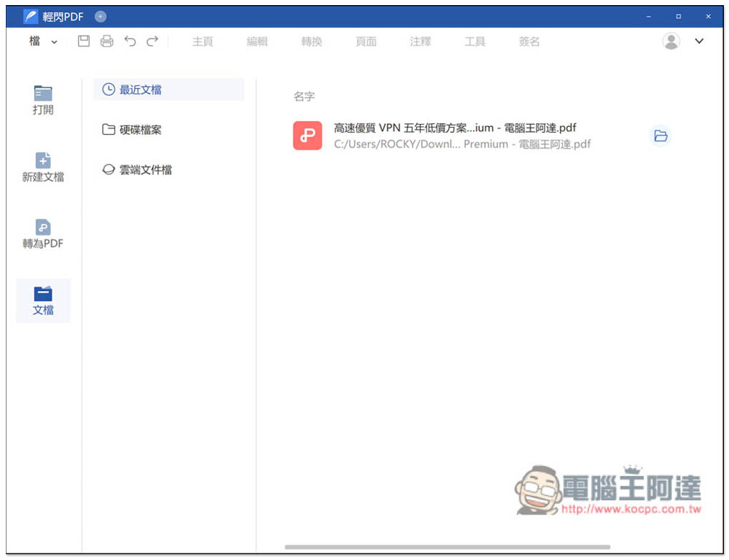Image resolution: width=729 pixels, height=560 pixels.
Task: Click the 文檔 (Documents) sidebar icon
Action: coord(43,300)
